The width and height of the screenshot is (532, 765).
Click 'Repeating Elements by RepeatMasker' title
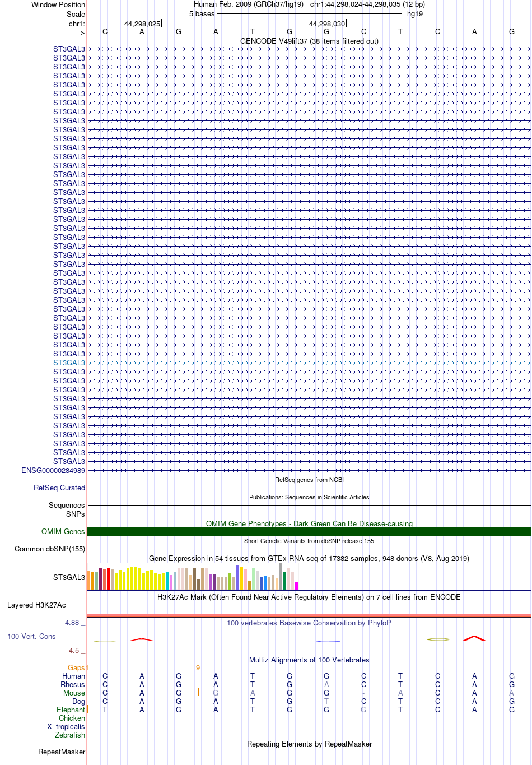tap(309, 744)
